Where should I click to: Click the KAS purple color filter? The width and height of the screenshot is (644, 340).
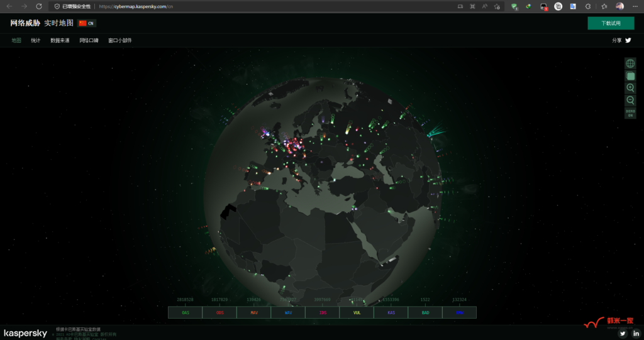click(x=391, y=312)
